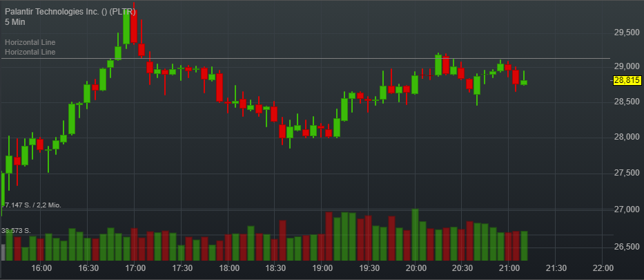Screen dimensions: 644x280
Task: Click the 19:30 time axis label
Action: click(369, 268)
